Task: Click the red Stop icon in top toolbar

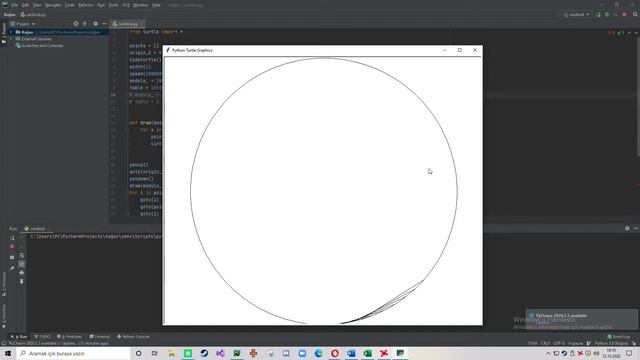Action: coord(624,15)
